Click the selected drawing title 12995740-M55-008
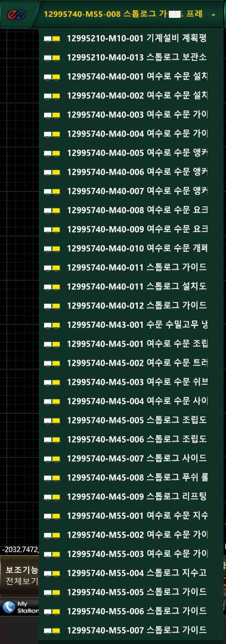This screenshot has width=226, height=644. [123, 14]
